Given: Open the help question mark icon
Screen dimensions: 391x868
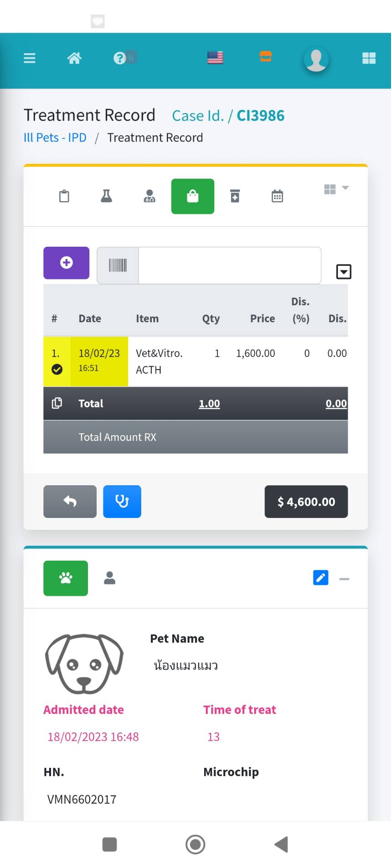Looking at the screenshot, I should (x=119, y=58).
